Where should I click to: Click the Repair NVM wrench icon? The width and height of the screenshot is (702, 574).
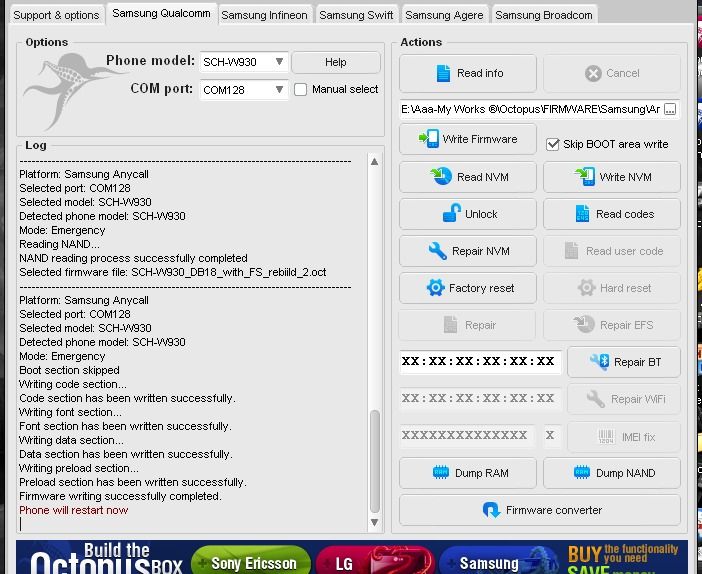click(437, 251)
